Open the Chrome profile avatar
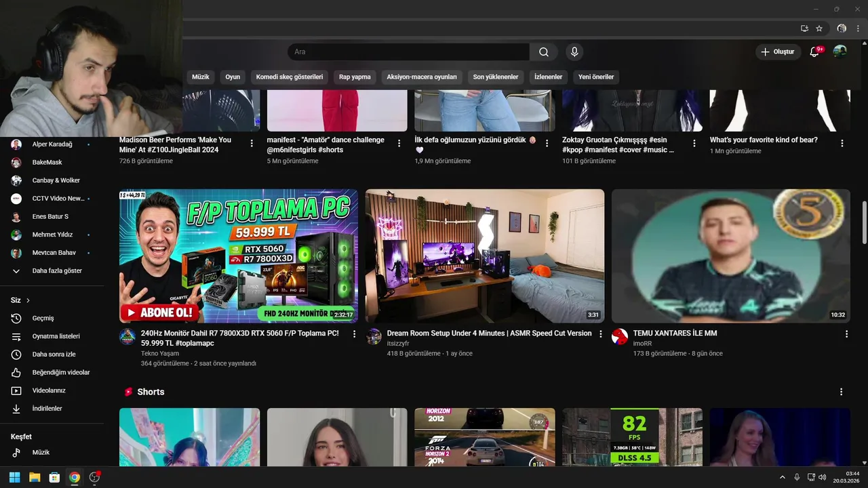Image resolution: width=868 pixels, height=488 pixels. click(x=842, y=28)
